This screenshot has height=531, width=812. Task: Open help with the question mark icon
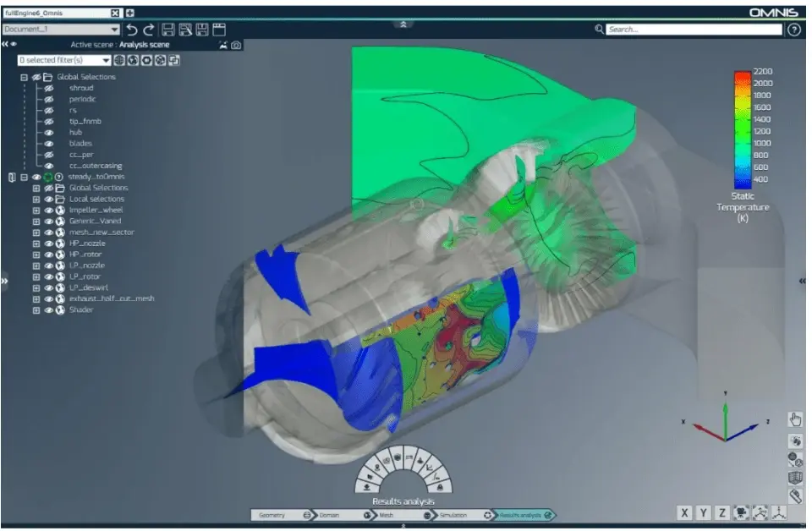(794, 30)
